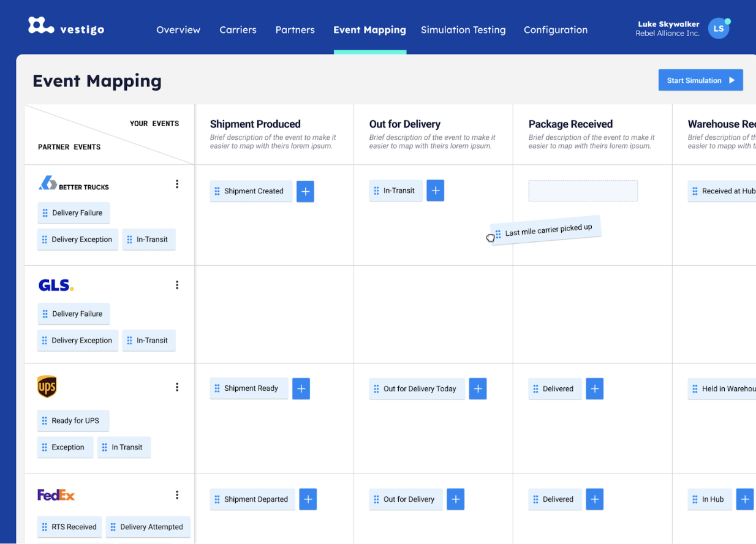Add an event under Shipment Produced for Better Trucks
This screenshot has width=756, height=544.
[x=305, y=191]
